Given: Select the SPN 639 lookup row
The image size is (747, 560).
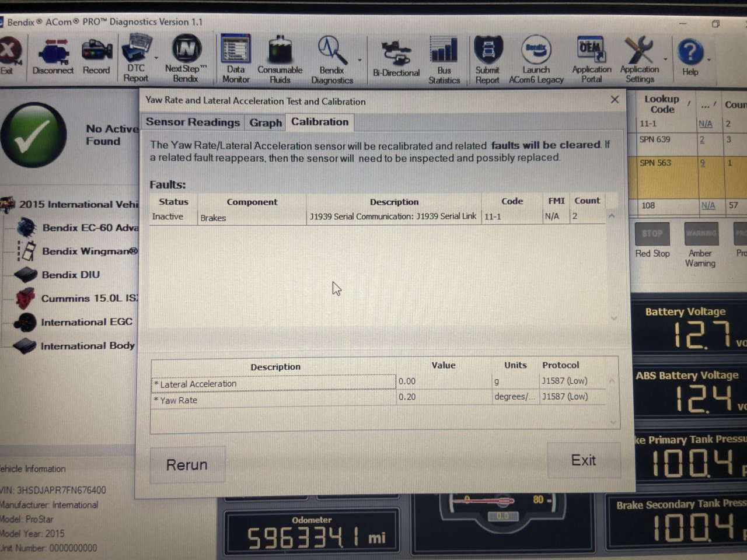Looking at the screenshot, I should tap(691, 142).
